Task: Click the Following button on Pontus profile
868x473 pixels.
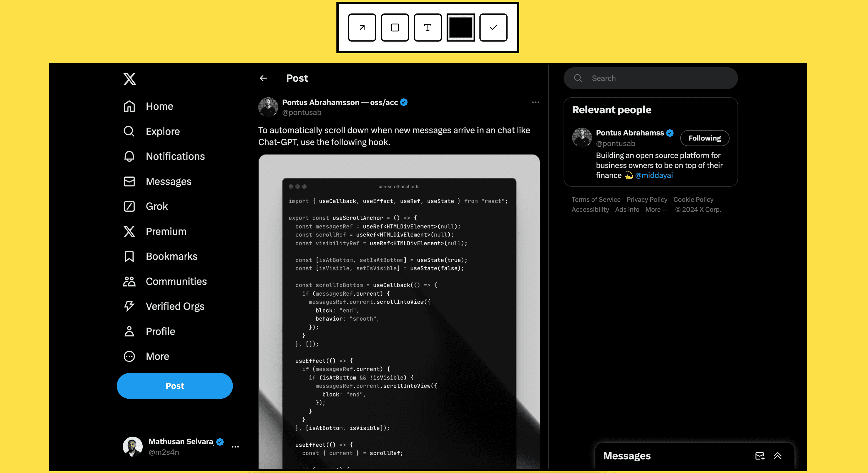Action: 704,138
